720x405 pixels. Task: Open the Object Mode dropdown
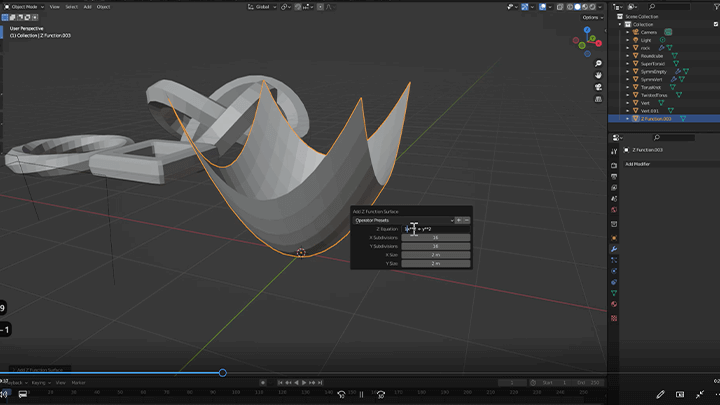point(24,7)
